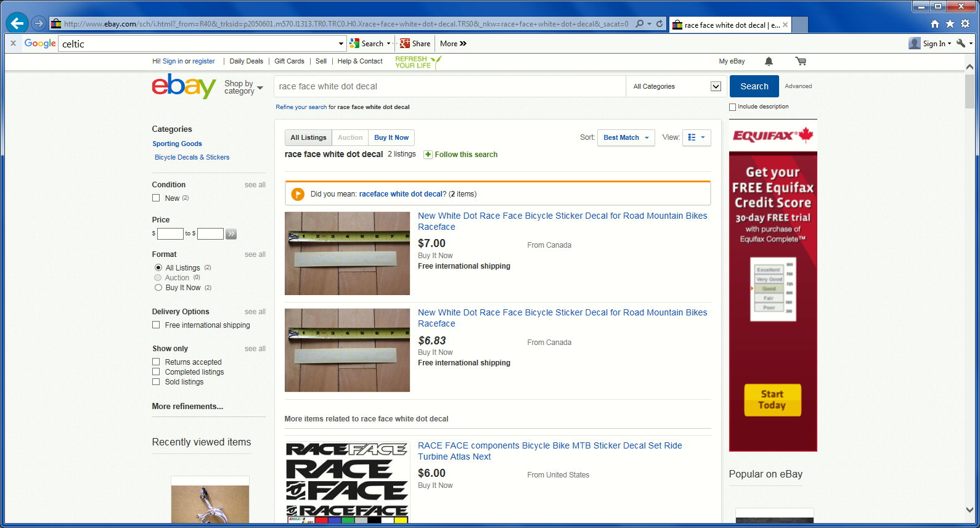The width and height of the screenshot is (980, 528).
Task: Check Completed listings option
Action: coord(156,372)
